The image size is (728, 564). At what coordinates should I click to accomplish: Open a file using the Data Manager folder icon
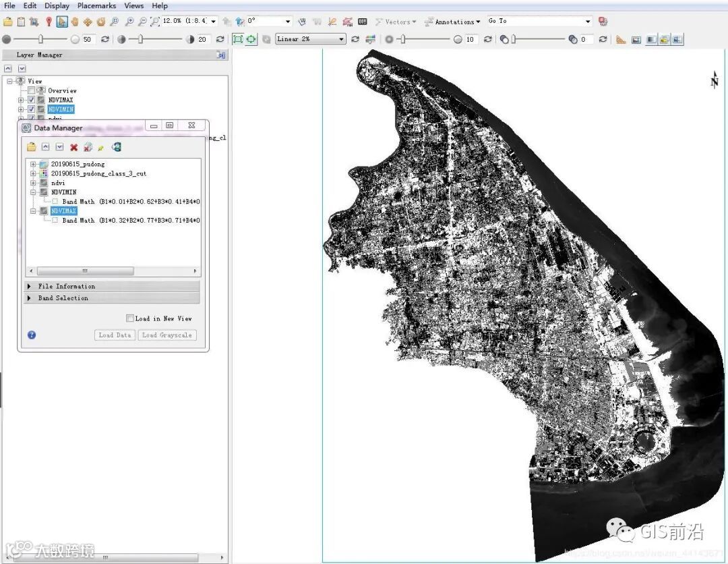click(x=31, y=147)
